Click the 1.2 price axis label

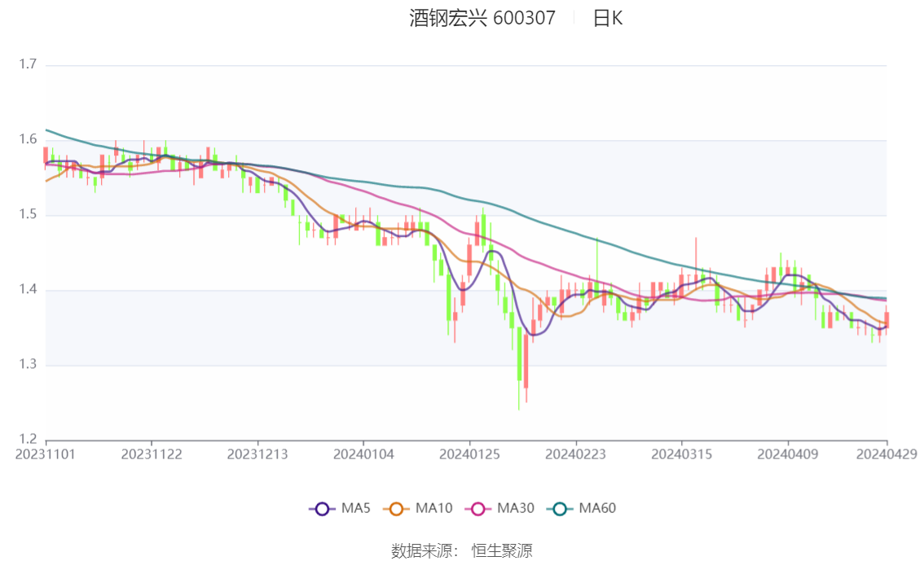tap(28, 439)
